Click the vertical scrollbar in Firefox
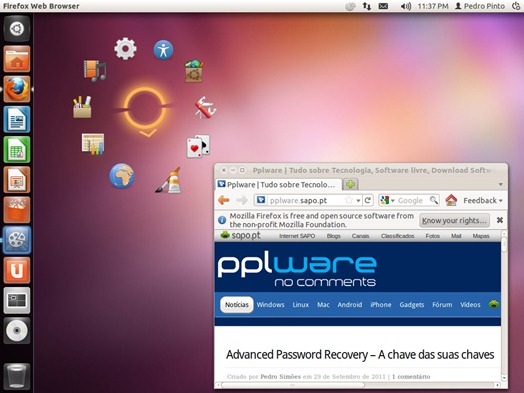Image resolution: width=524 pixels, height=393 pixels. (x=504, y=243)
